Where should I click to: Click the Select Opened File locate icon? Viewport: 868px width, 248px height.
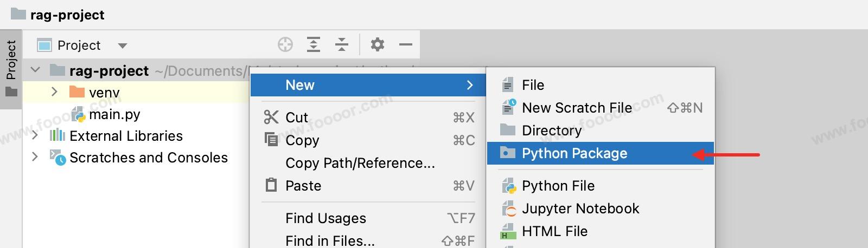click(285, 44)
